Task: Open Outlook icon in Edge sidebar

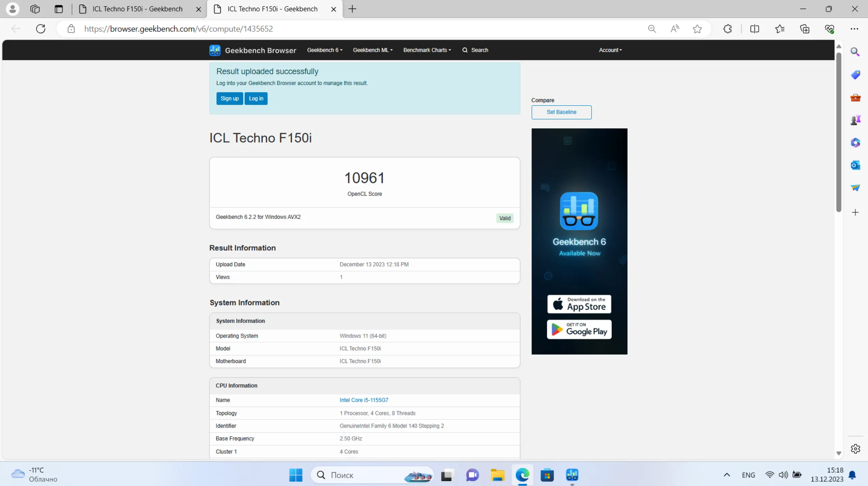Action: (855, 165)
